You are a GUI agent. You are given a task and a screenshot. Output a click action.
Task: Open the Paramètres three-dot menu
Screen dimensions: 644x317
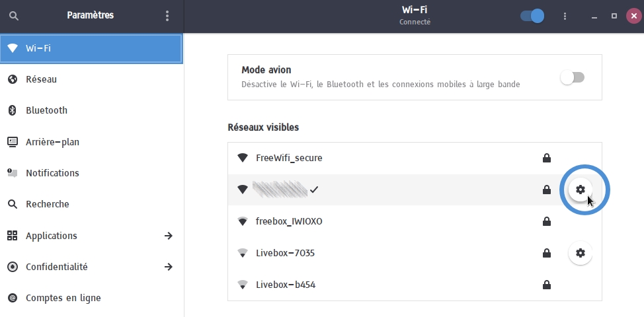167,16
